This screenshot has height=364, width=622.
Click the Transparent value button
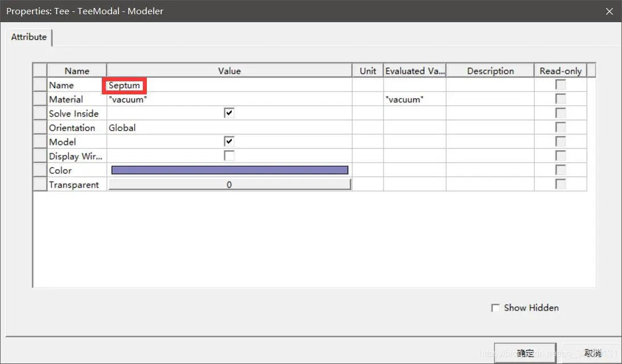pyautogui.click(x=229, y=184)
